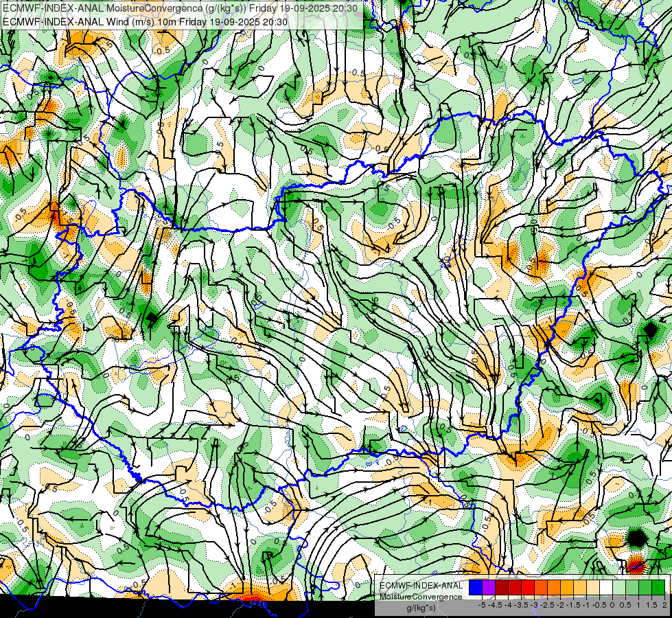Click the pale green swatch between 0 and 0.5
This screenshot has height=618, width=672.
(x=619, y=587)
